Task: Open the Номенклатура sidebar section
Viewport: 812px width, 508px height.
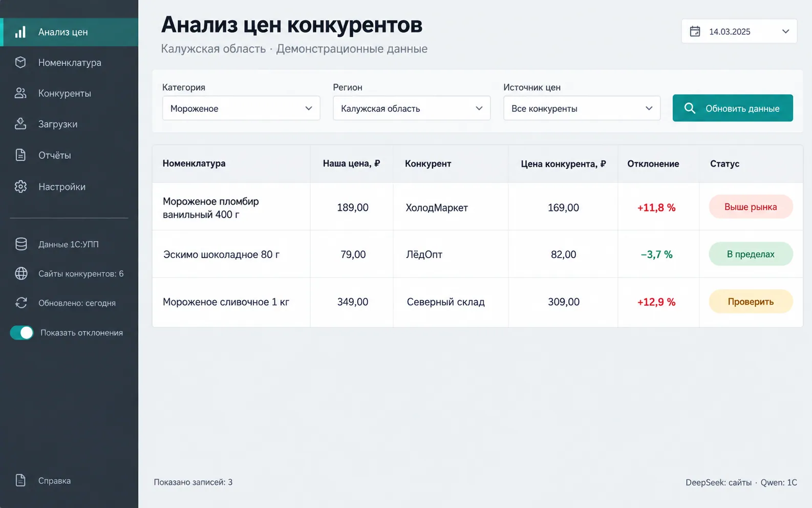Action: pyautogui.click(x=69, y=62)
